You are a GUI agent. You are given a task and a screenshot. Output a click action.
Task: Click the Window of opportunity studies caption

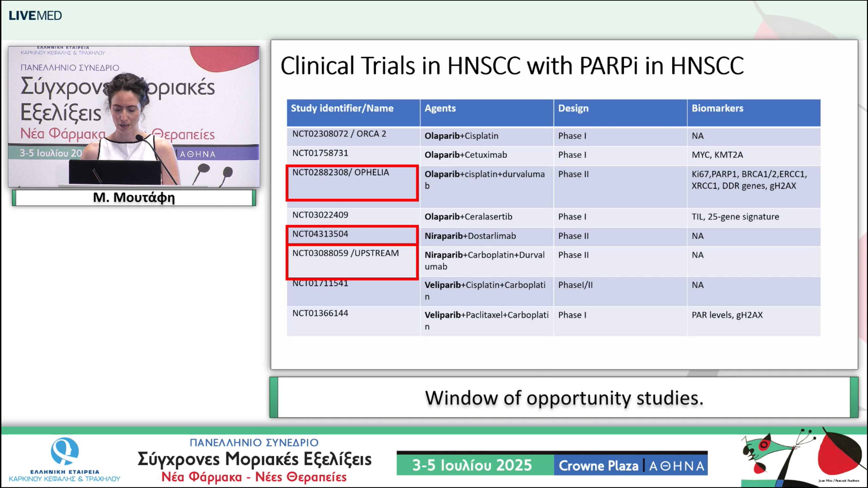[x=564, y=398]
